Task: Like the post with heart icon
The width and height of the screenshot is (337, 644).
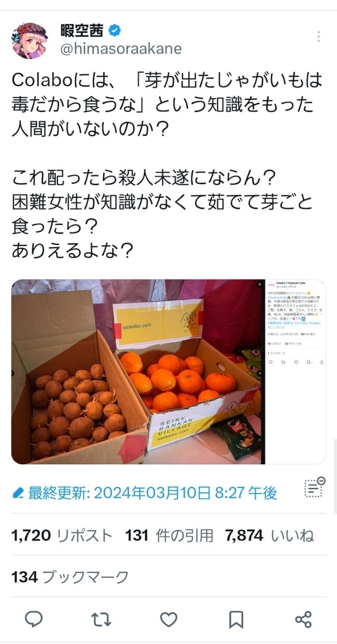Action: pos(168,620)
